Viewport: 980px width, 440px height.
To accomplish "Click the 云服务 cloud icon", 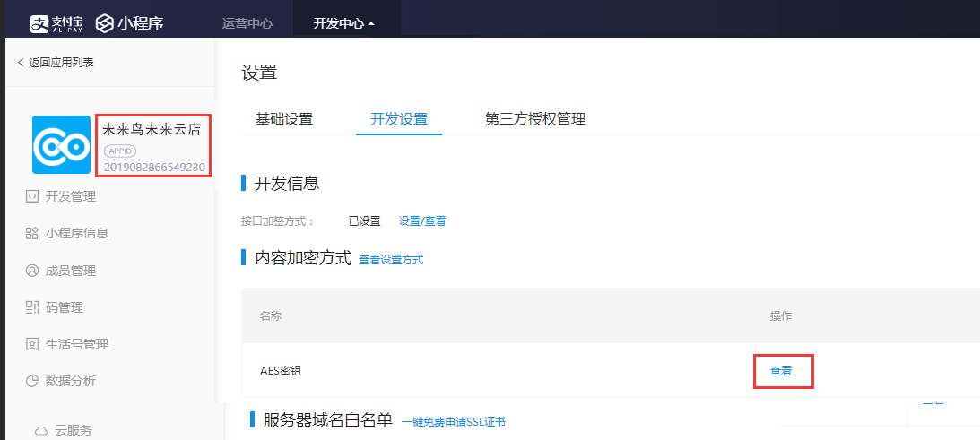I will (x=41, y=431).
